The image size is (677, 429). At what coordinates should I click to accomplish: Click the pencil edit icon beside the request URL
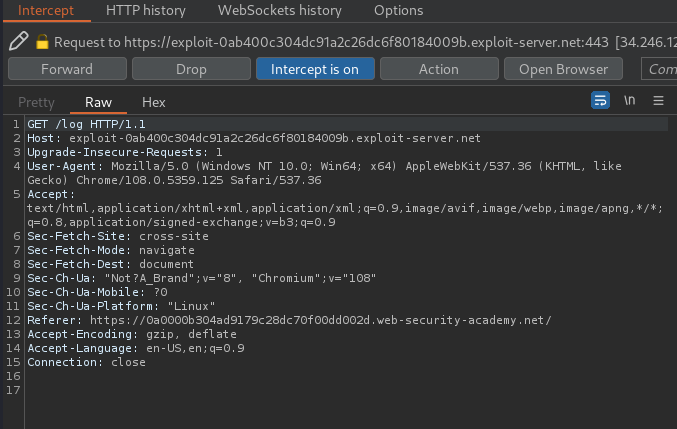(19, 41)
